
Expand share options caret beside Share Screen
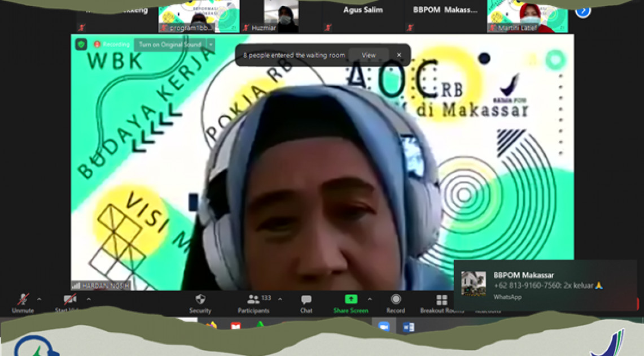pos(370,299)
